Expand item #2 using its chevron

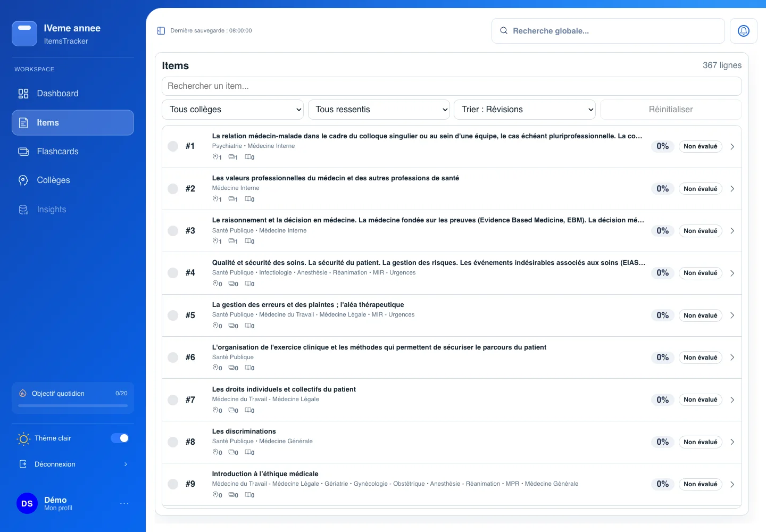tap(732, 189)
